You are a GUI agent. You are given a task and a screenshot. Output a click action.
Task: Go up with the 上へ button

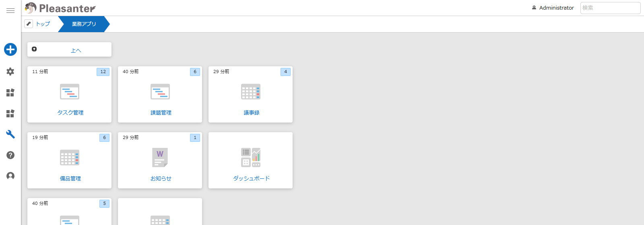[x=69, y=49]
